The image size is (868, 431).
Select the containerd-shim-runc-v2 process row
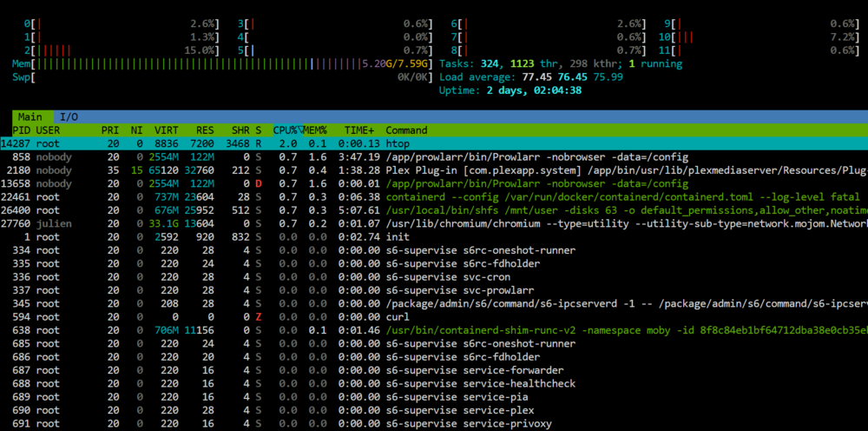434,330
